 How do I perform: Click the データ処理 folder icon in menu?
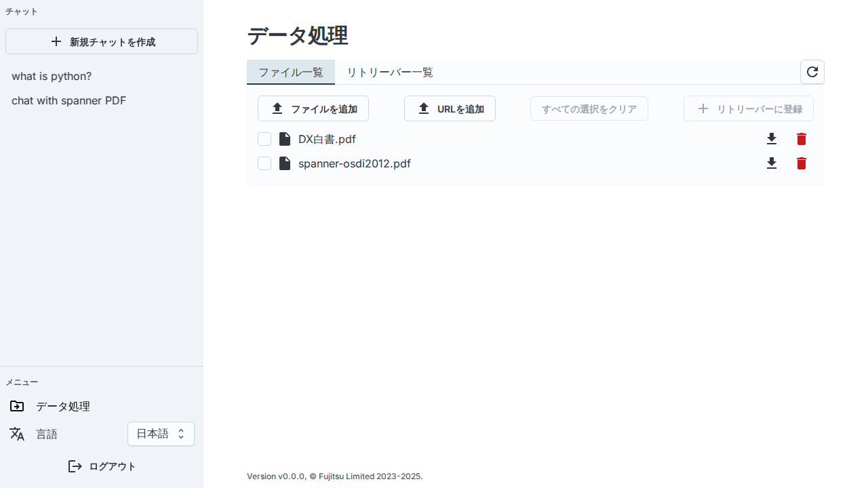(17, 406)
